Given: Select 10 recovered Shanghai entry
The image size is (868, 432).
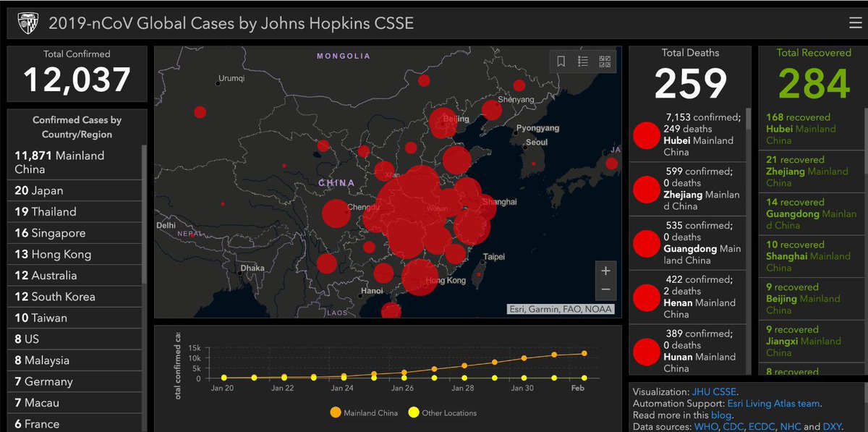Looking at the screenshot, I should [x=811, y=256].
